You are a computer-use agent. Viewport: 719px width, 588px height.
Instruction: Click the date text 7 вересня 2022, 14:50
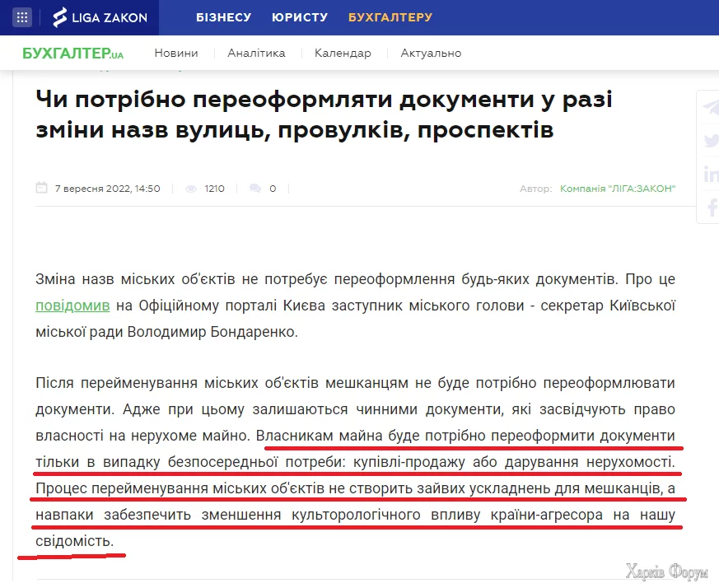click(x=108, y=189)
